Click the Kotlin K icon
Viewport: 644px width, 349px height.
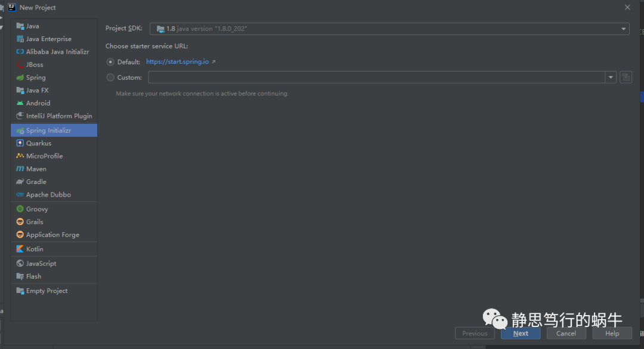point(20,249)
